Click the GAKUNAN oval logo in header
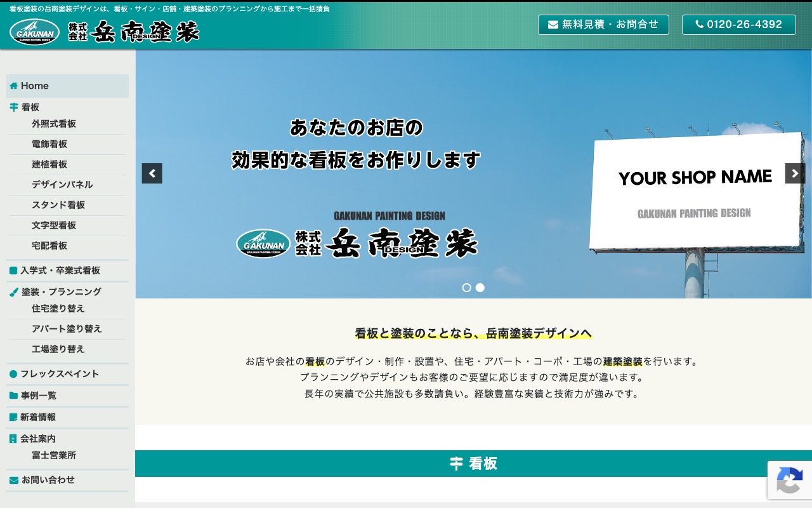 pos(35,32)
